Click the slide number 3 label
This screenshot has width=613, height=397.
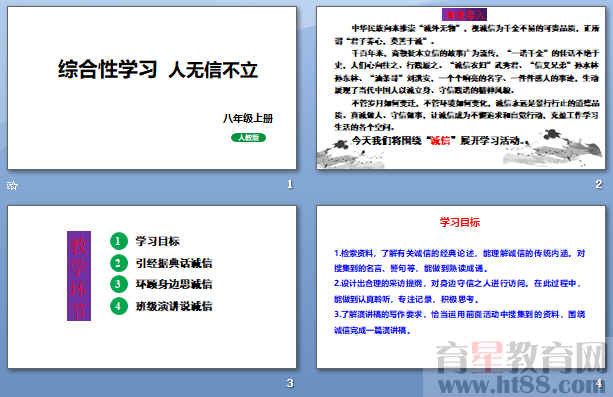(x=290, y=383)
